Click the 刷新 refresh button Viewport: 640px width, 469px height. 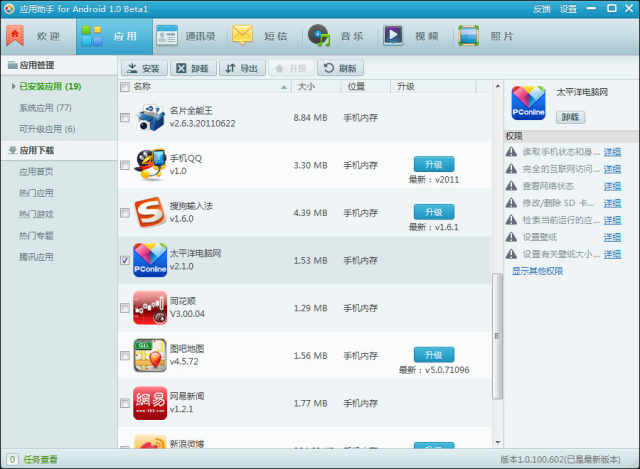(x=340, y=68)
